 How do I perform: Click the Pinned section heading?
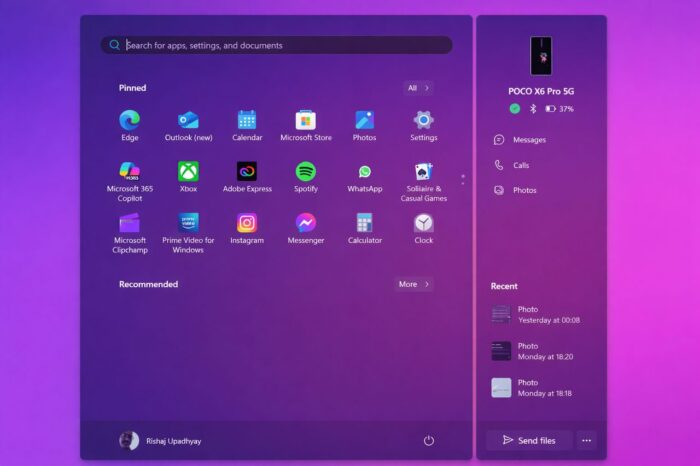coord(133,88)
